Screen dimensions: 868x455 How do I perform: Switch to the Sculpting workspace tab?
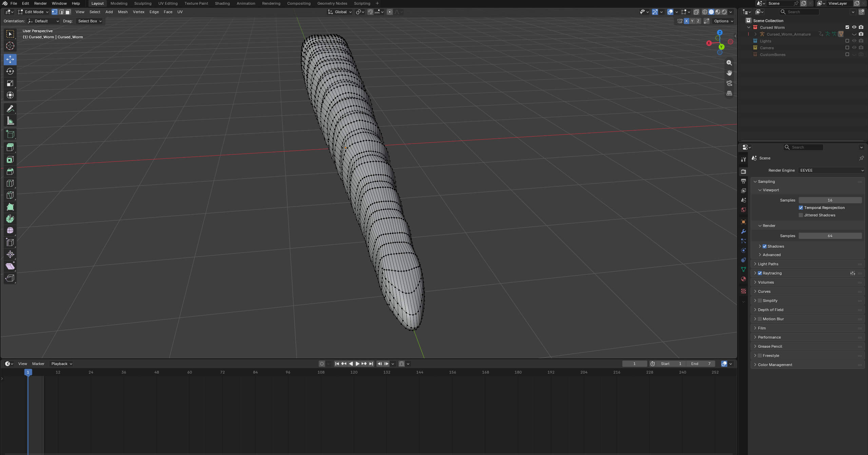click(x=142, y=3)
